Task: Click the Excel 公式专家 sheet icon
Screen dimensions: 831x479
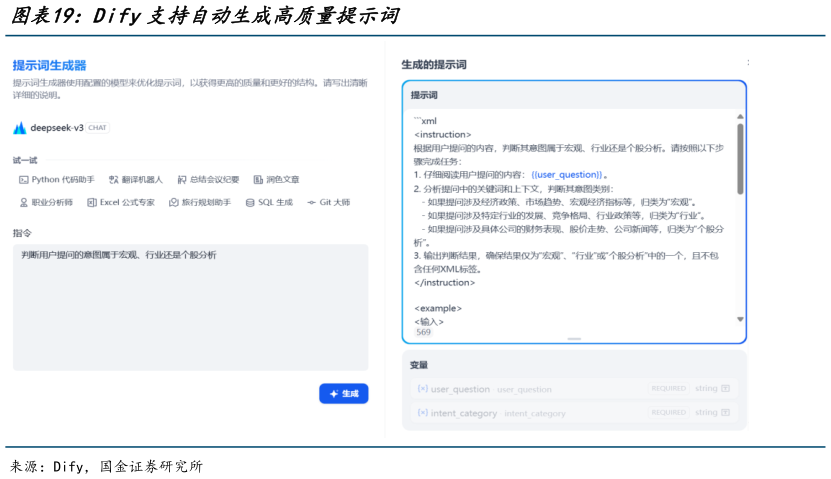Action: pos(92,202)
